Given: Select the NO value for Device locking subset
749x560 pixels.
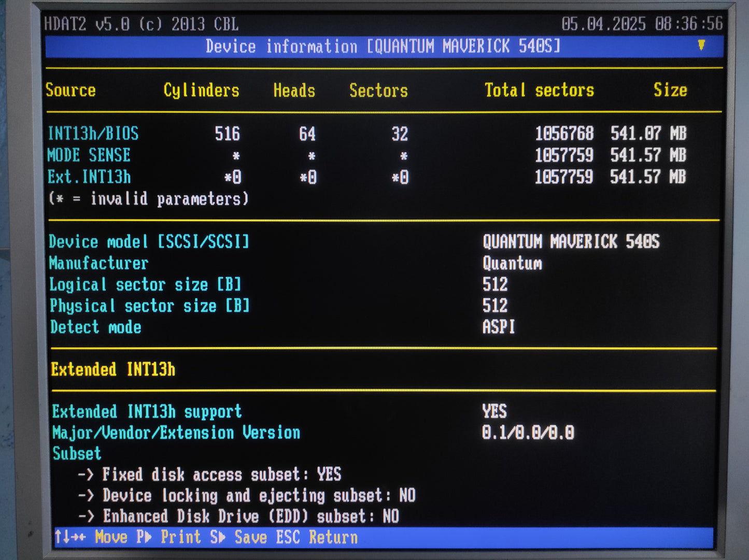Looking at the screenshot, I should point(407,496).
